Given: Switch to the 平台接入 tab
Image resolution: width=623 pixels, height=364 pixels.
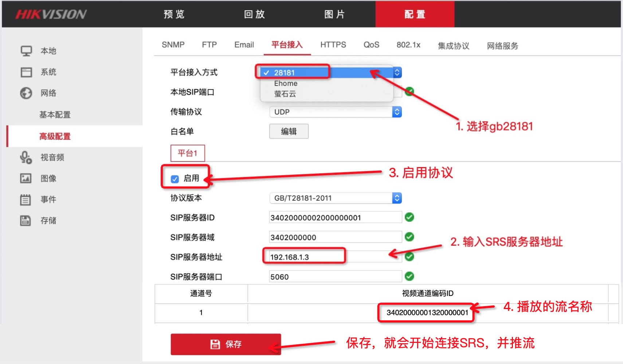Looking at the screenshot, I should [287, 45].
